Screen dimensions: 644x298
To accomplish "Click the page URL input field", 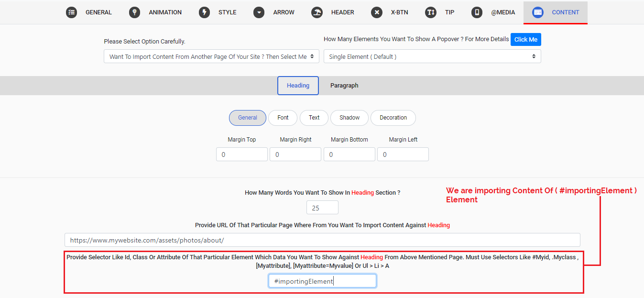I will pos(322,240).
